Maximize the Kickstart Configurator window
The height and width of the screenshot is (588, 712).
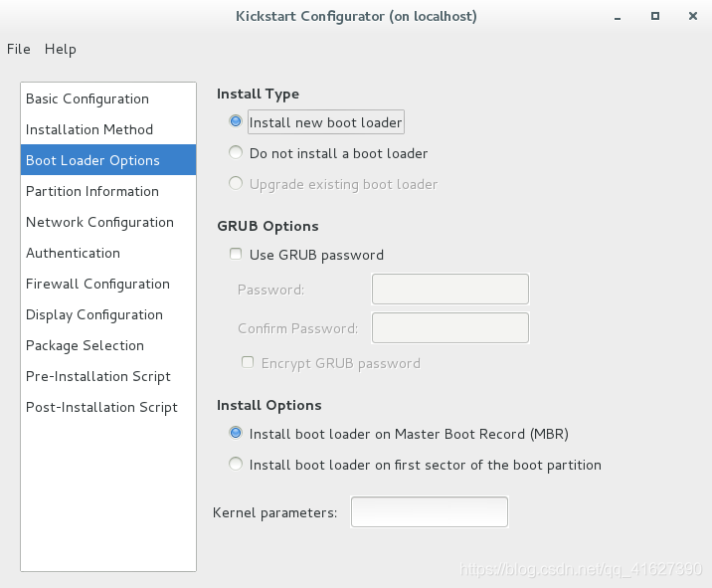click(655, 16)
